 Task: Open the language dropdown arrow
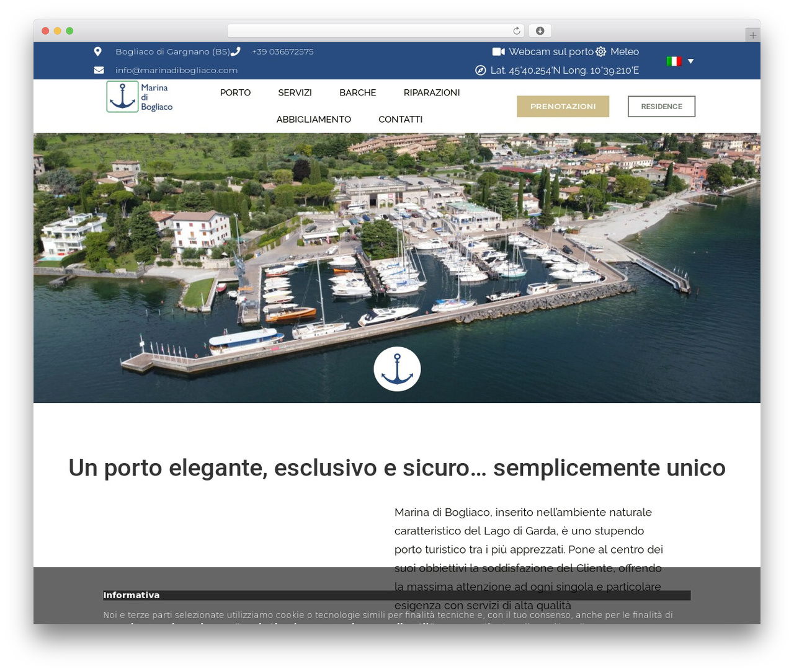pyautogui.click(x=690, y=61)
